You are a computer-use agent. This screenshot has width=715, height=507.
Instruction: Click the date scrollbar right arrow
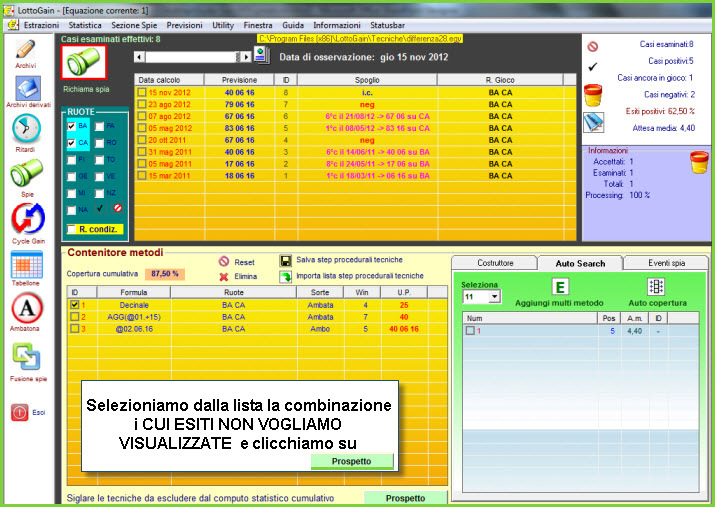coord(246,57)
